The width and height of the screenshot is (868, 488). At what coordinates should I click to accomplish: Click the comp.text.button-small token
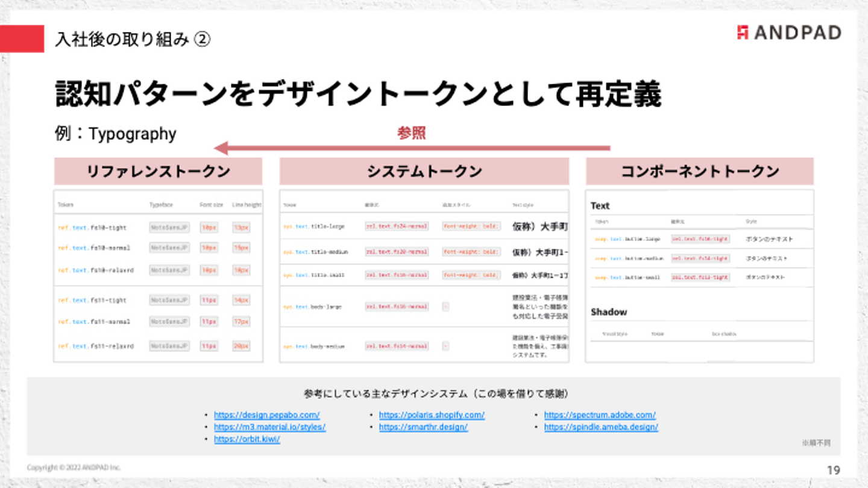[x=627, y=278]
